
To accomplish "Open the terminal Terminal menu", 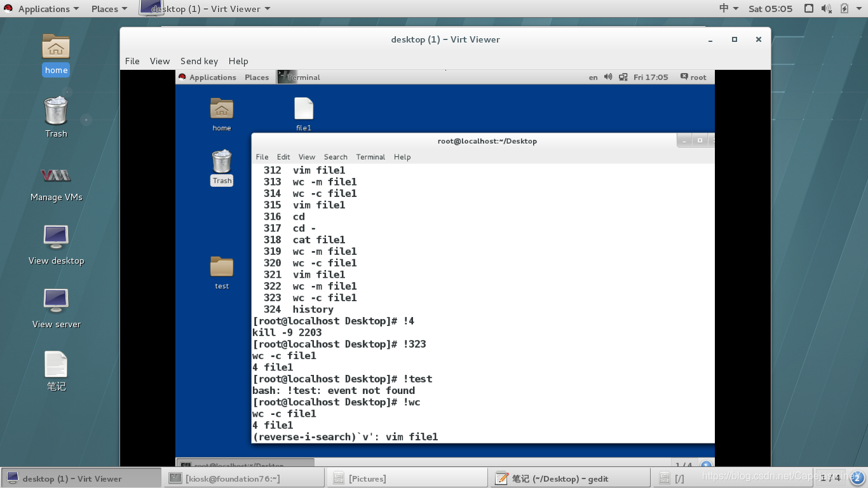I will coord(370,157).
